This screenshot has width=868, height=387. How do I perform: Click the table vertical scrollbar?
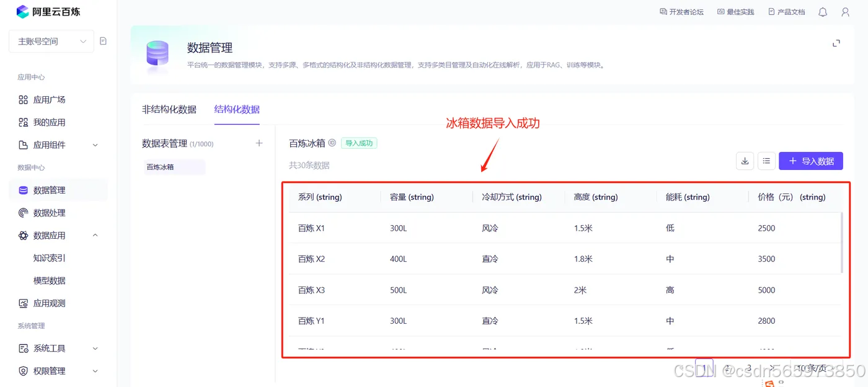841,242
